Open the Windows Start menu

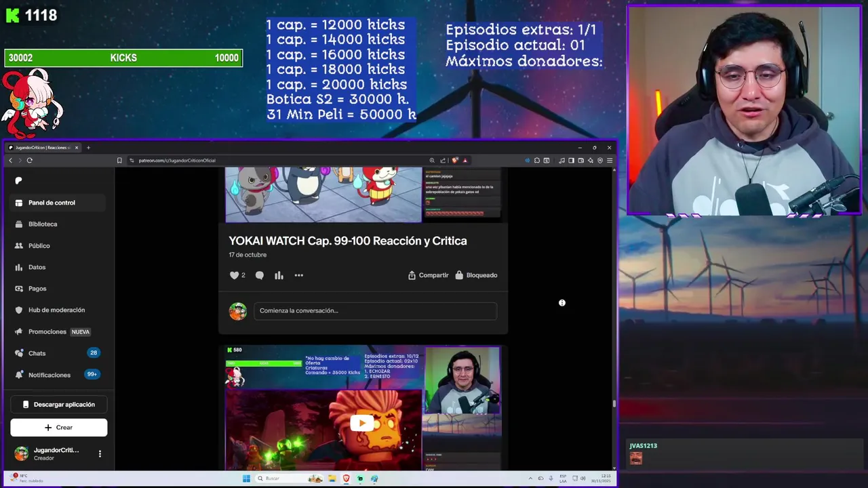246,479
